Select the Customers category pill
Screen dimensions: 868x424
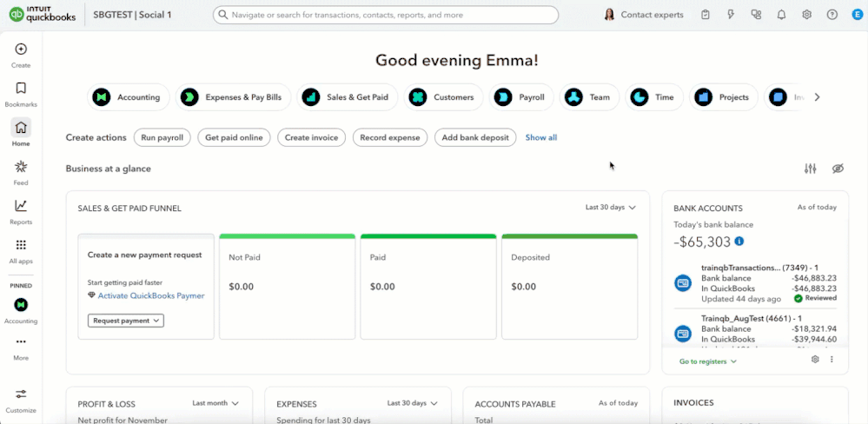point(443,97)
